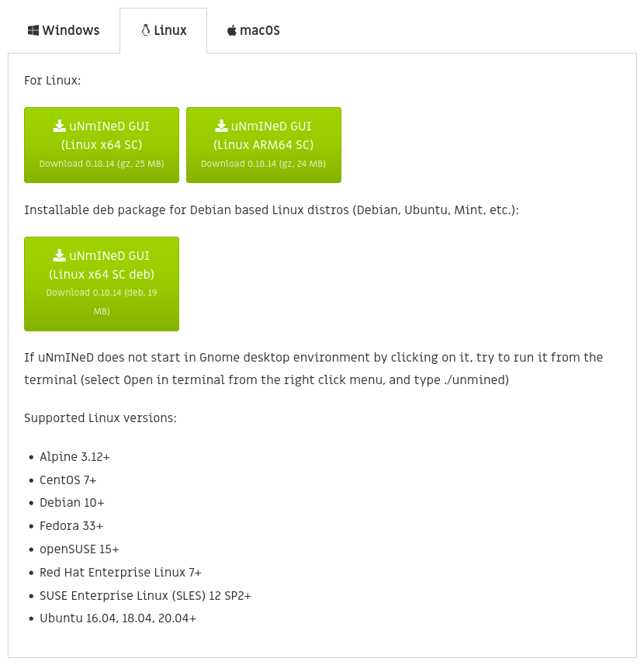Click download icon on Linux ARM64 SC button
The image size is (644, 665).
(x=221, y=126)
